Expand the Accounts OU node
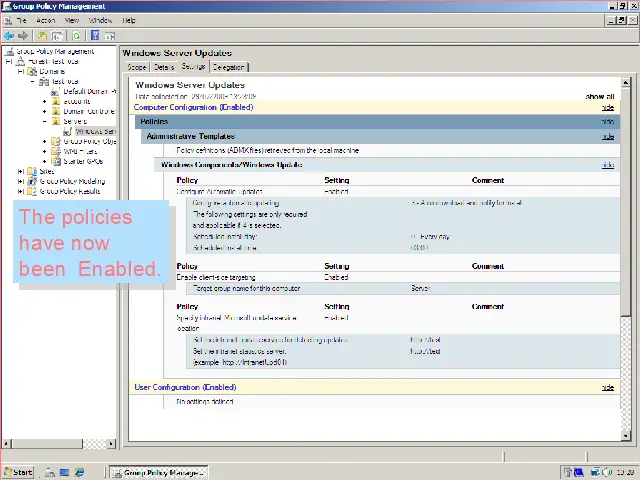 pyautogui.click(x=44, y=101)
